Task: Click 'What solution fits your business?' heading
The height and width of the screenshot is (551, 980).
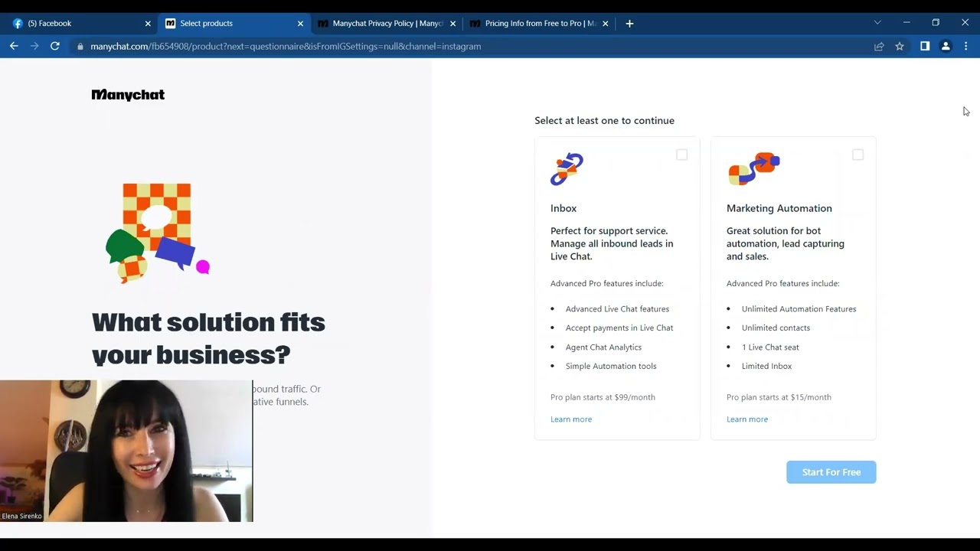Action: [208, 338]
